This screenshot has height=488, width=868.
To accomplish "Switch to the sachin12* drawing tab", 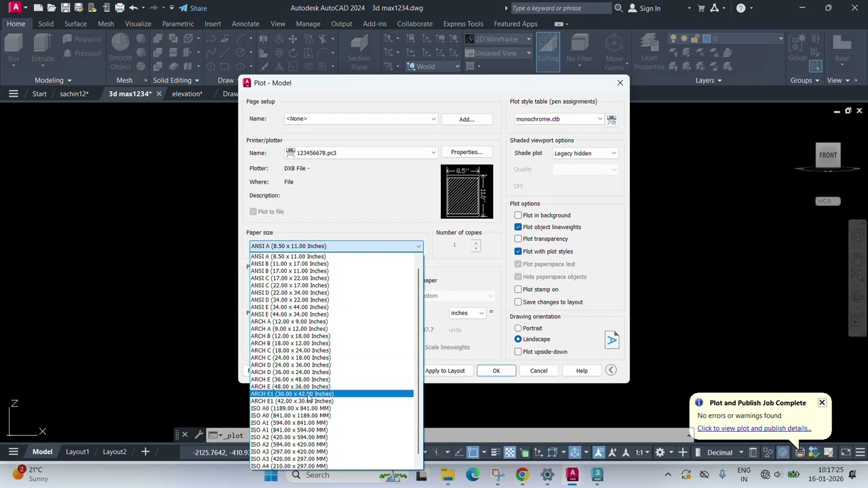I will [x=74, y=94].
